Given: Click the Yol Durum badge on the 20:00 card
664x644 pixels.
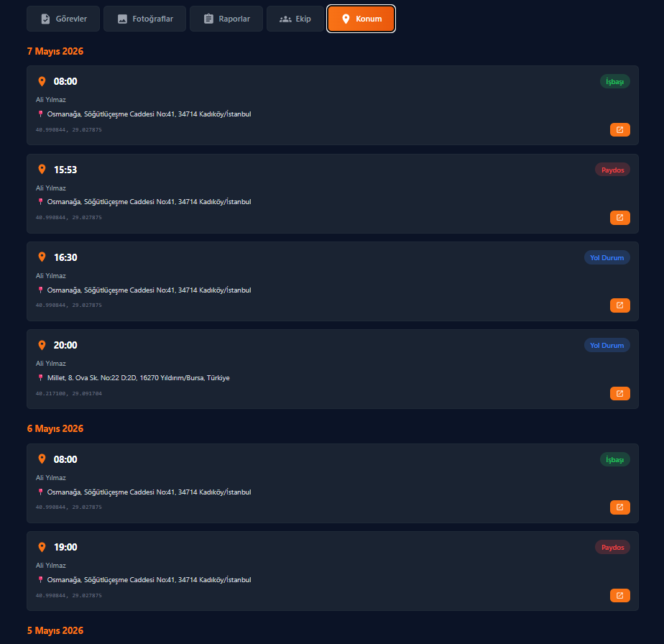Looking at the screenshot, I should pyautogui.click(x=607, y=345).
